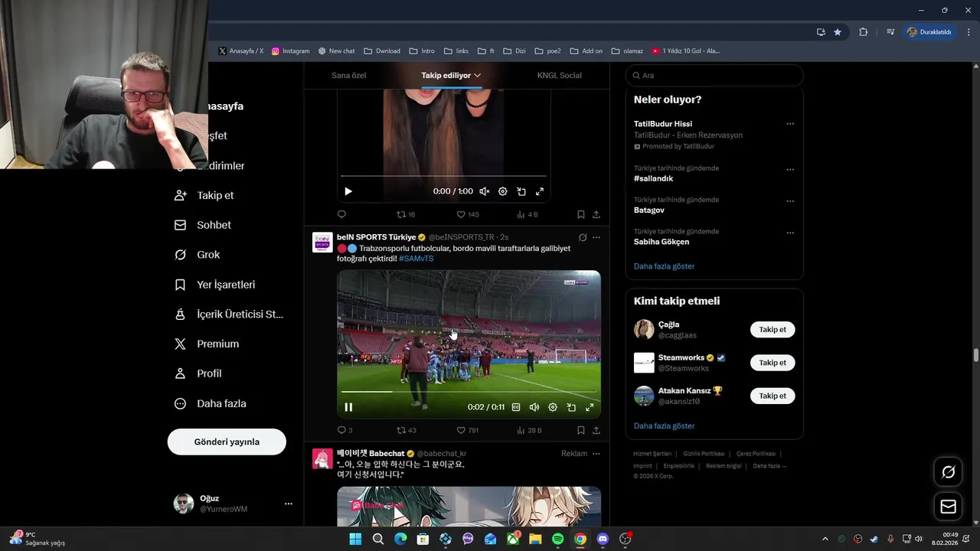The height and width of the screenshot is (551, 980).
Task: Open Grok in sidebar
Action: point(197,255)
